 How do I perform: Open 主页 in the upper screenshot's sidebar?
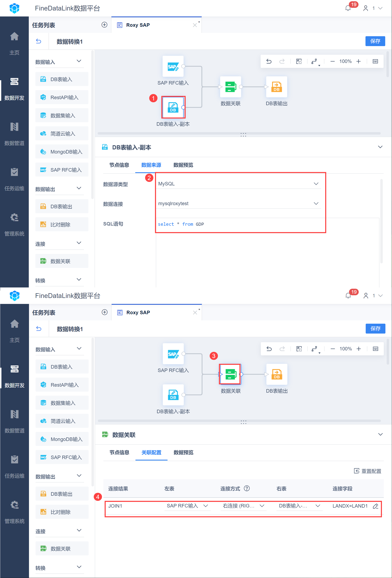click(x=14, y=44)
